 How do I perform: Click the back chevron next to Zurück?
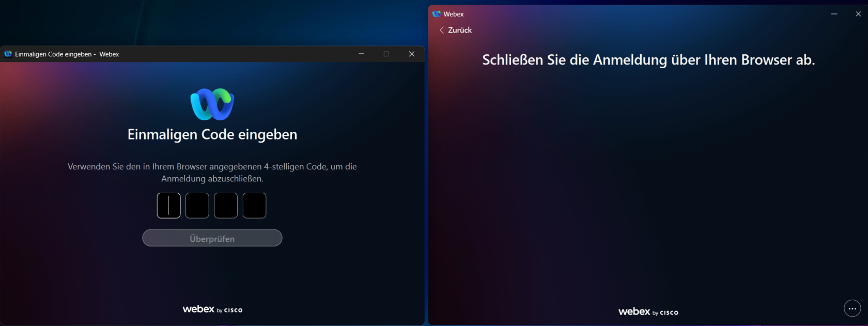click(x=442, y=30)
